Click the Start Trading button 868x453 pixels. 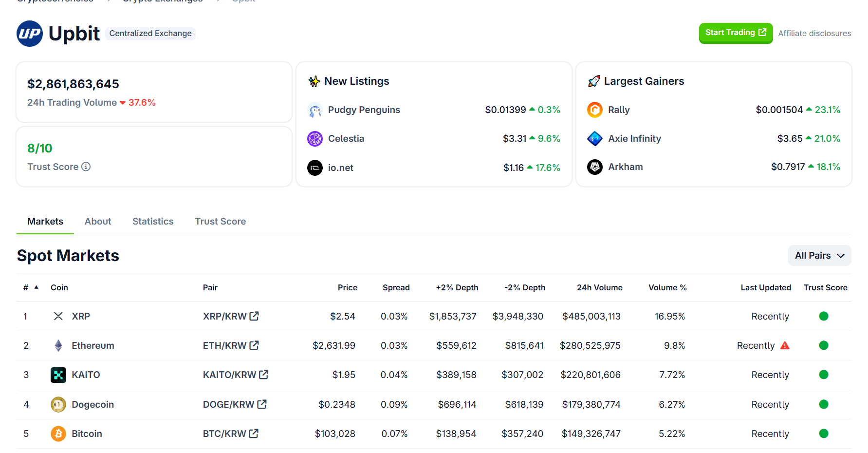[736, 33]
